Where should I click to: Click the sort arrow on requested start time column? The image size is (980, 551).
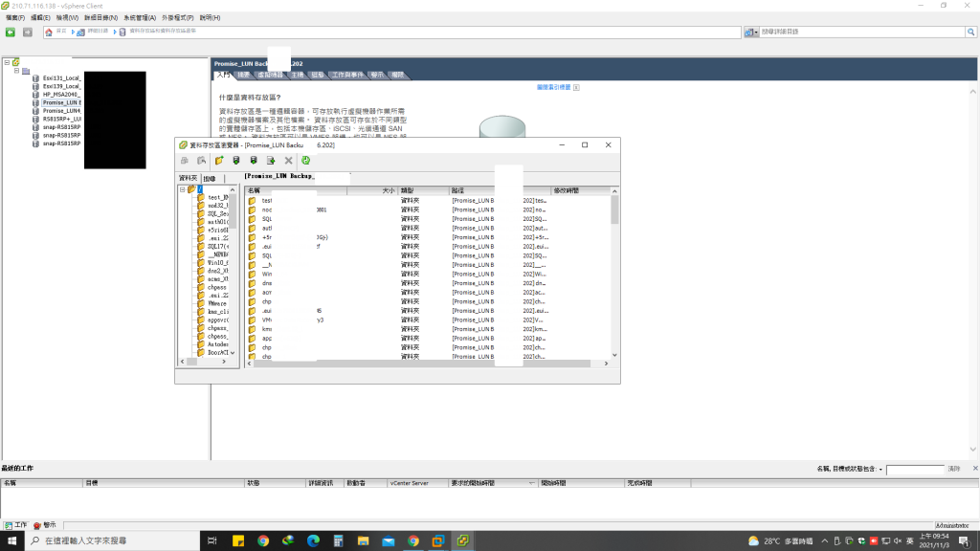tap(532, 483)
